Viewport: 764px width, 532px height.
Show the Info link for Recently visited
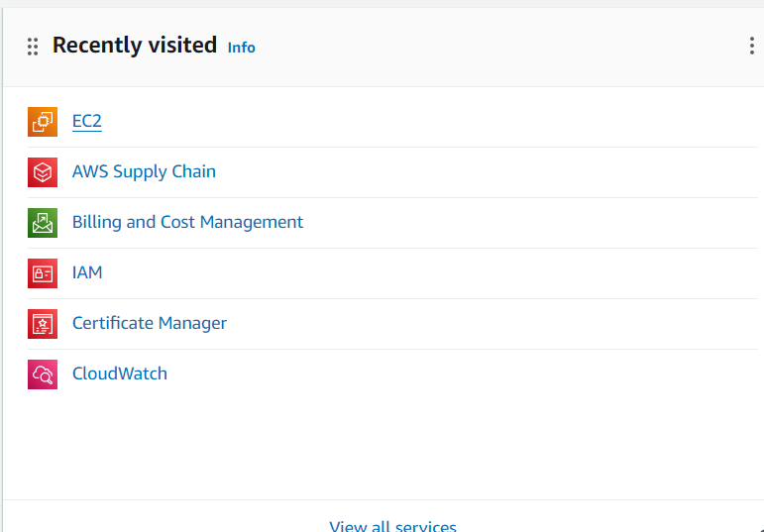pyautogui.click(x=241, y=48)
